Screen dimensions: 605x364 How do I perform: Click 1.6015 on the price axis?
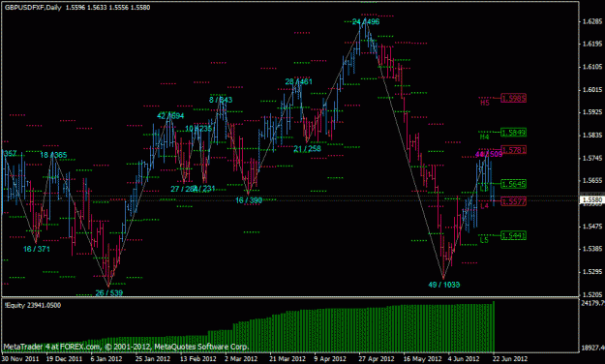click(592, 90)
